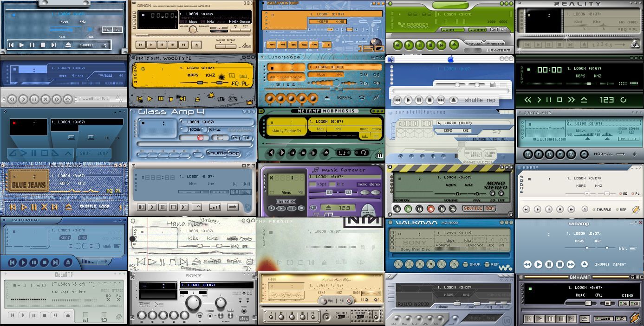Click the eject glyph in the green-LED black skin
The width and height of the screenshot is (644, 326).
584,100
